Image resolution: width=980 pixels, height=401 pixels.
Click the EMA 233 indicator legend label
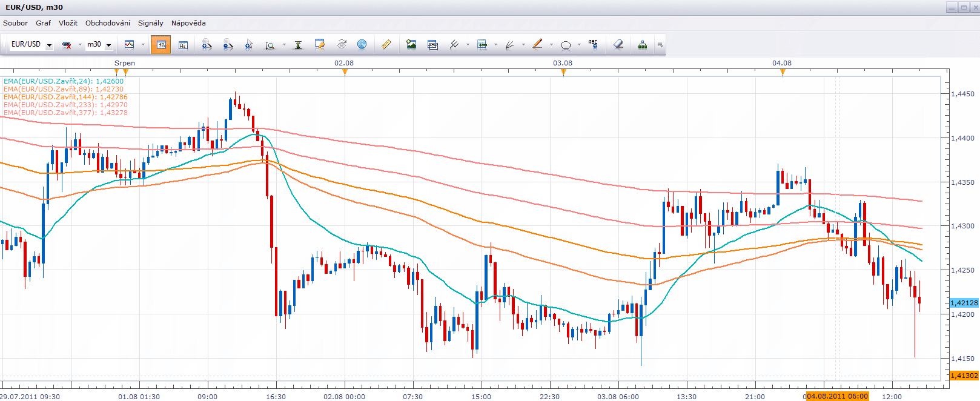[x=65, y=105]
